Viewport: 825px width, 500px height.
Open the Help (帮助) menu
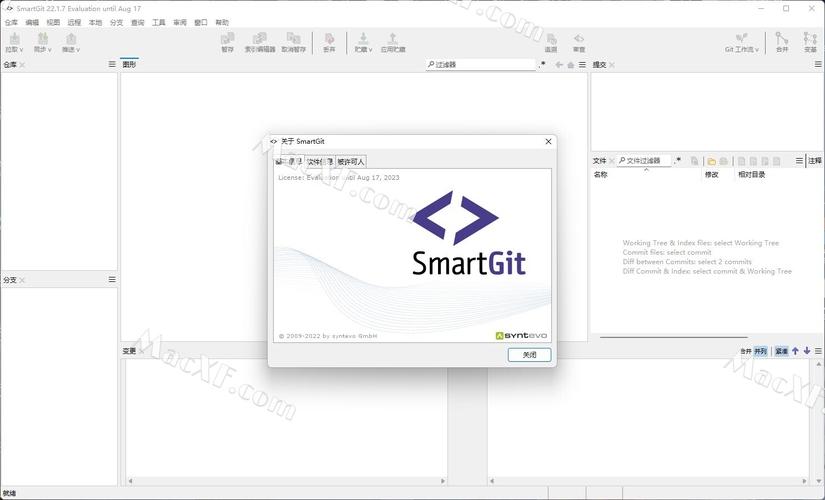coord(222,23)
